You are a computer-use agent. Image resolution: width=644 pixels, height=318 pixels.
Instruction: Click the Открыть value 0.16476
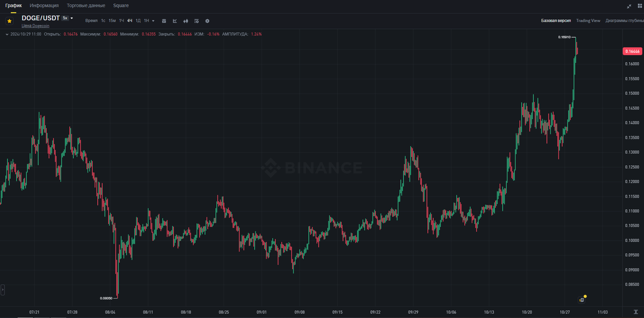(x=70, y=34)
